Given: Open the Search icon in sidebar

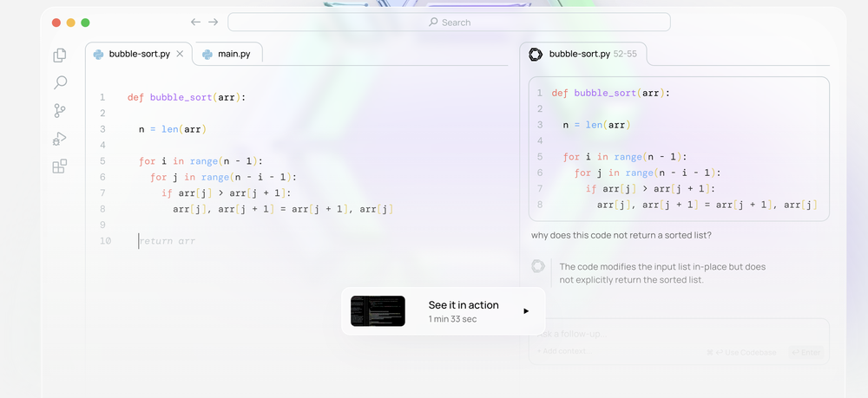Looking at the screenshot, I should pyautogui.click(x=60, y=83).
